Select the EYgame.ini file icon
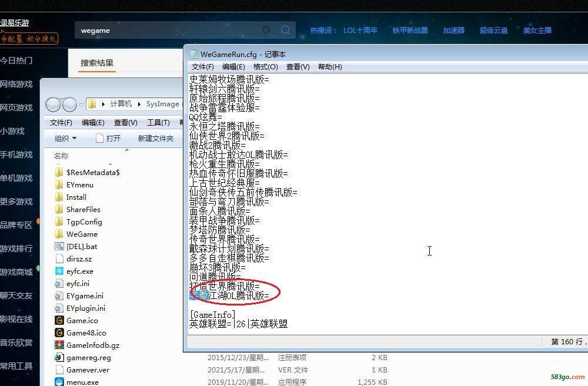Image resolution: width=588 pixels, height=386 pixels. (59, 296)
